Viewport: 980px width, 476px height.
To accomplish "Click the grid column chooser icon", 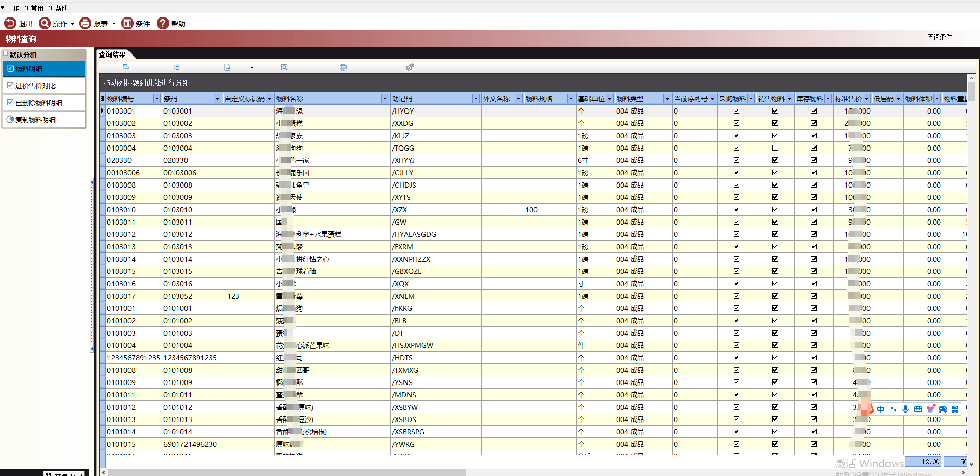I will point(103,98).
